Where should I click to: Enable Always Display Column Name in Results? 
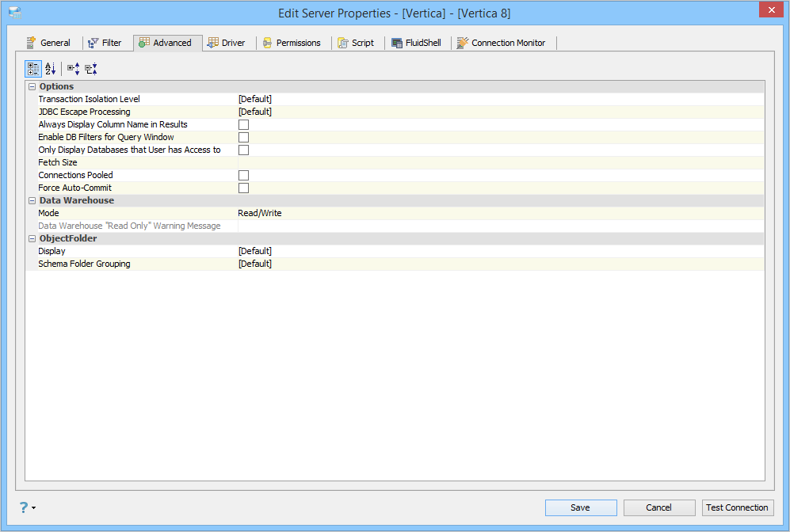point(243,125)
